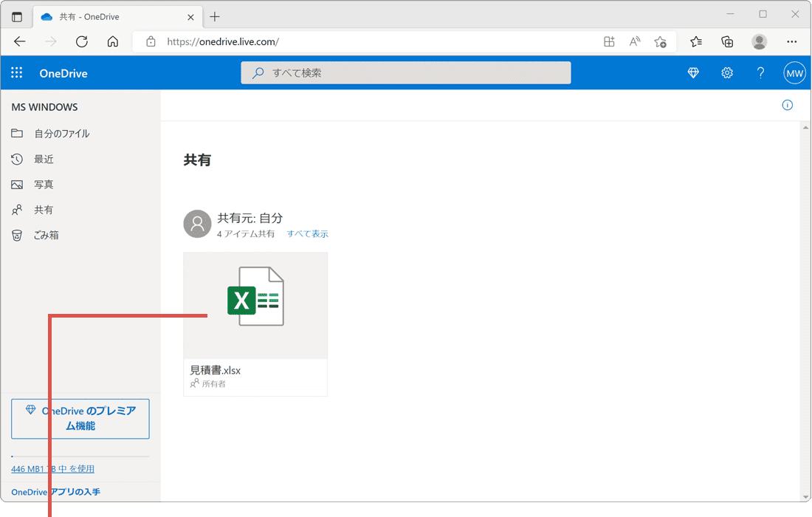Click the すべて表示 link
Viewport: 812px width, 517px height.
coord(308,233)
